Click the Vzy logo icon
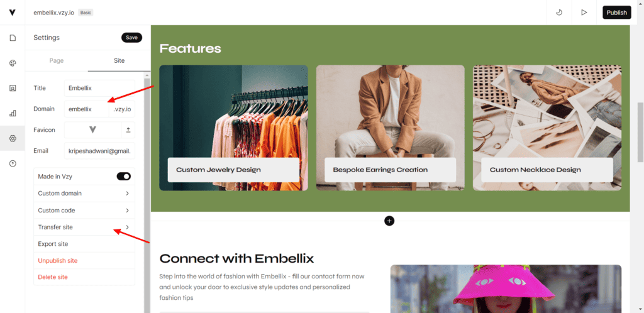 13,13
